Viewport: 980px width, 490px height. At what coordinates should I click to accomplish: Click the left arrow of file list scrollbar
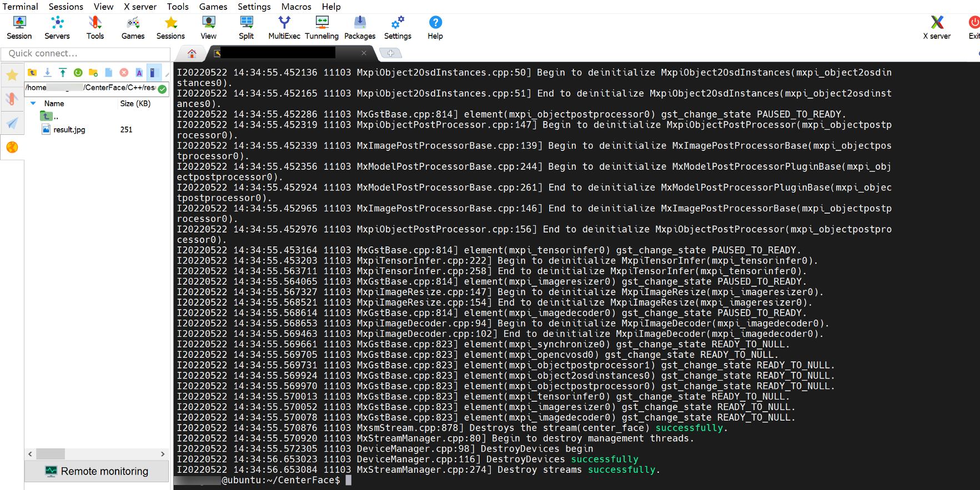(30, 454)
